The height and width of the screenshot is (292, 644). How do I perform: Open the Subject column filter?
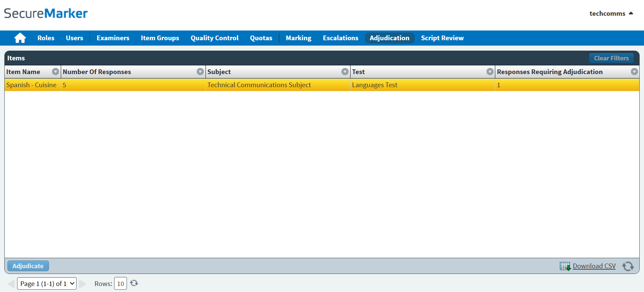coord(345,72)
